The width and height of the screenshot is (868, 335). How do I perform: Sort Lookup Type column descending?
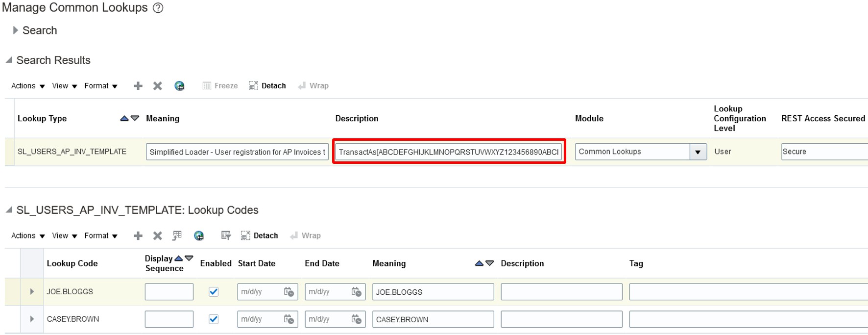pyautogui.click(x=135, y=118)
